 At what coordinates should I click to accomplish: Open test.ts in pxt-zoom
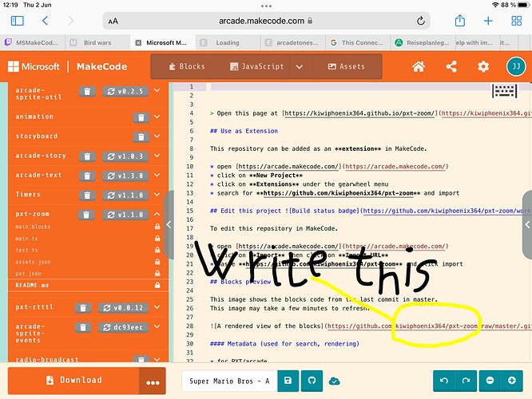88,250
